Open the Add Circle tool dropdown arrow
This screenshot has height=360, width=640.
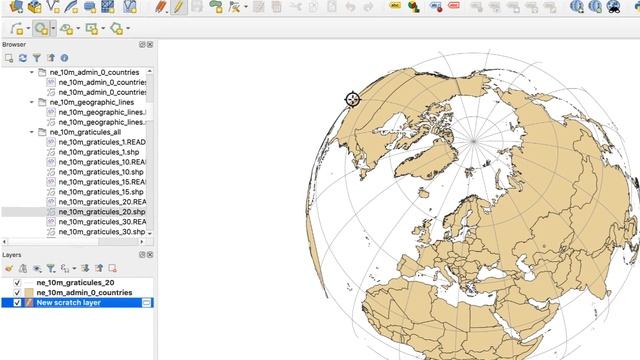(53, 29)
